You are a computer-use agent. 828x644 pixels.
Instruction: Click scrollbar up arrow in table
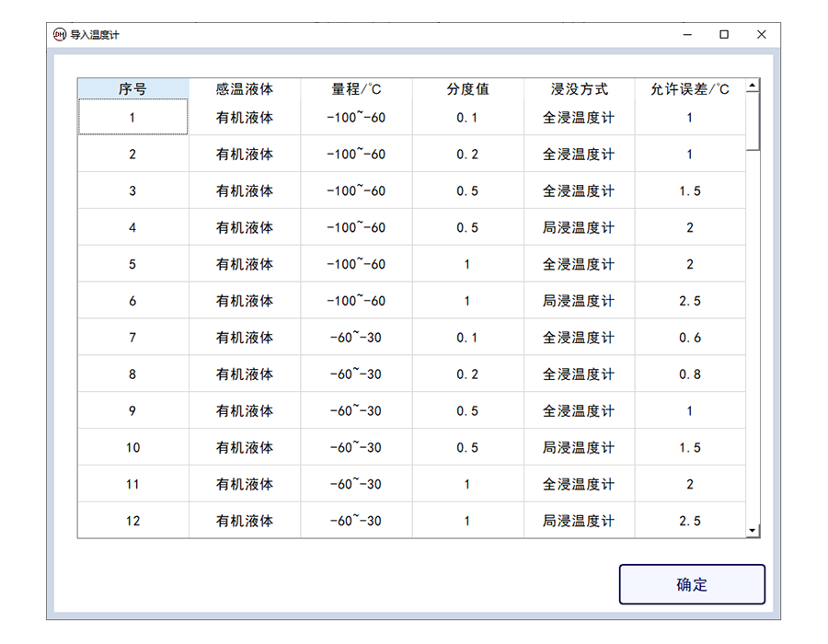(753, 86)
